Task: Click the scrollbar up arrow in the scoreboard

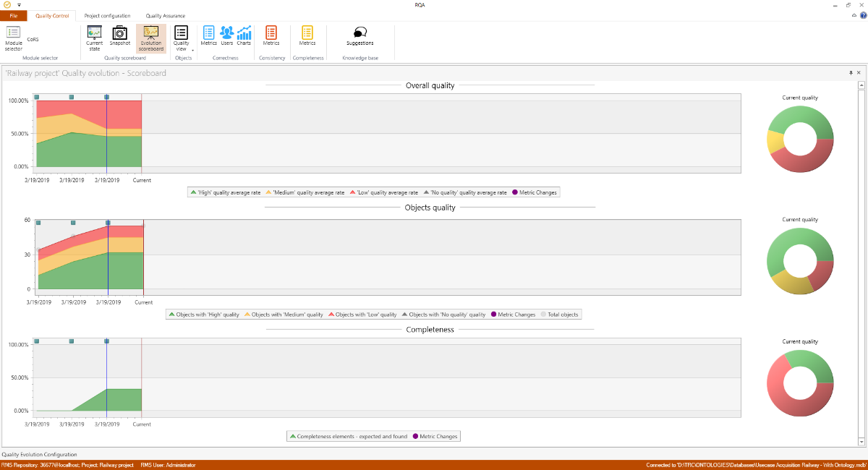Action: [861, 85]
